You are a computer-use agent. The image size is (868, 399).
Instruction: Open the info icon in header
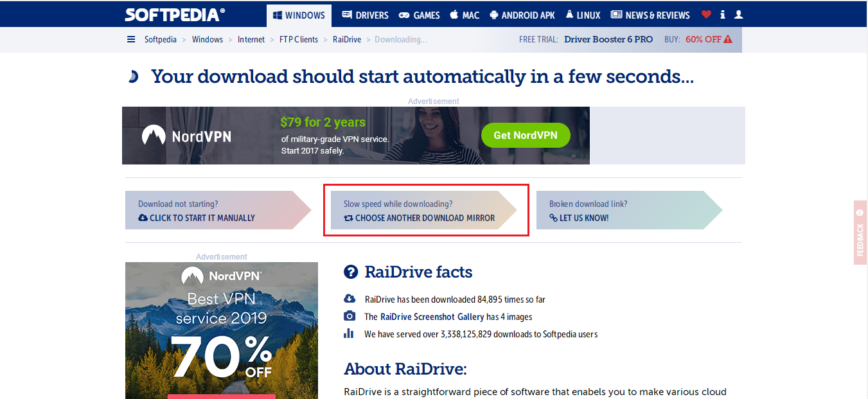pos(723,15)
